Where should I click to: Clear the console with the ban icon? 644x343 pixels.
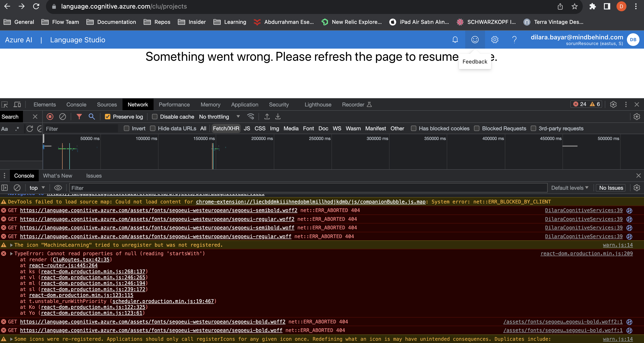tap(17, 188)
